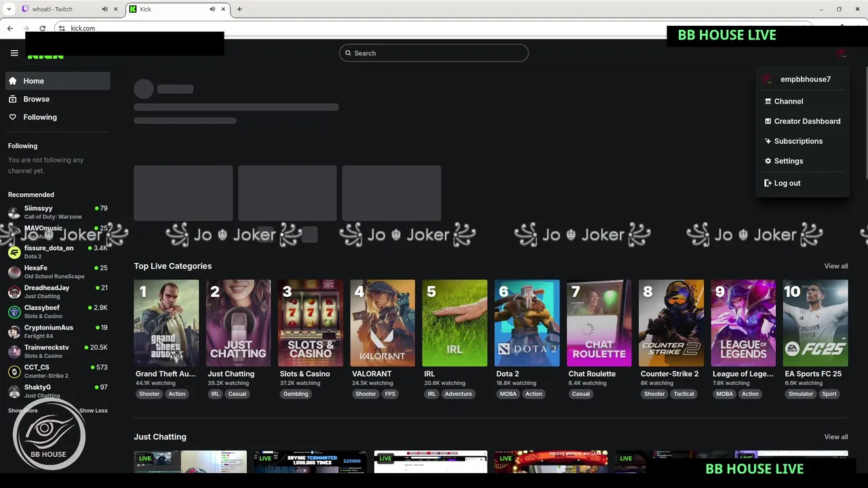The height and width of the screenshot is (488, 868).
Task: Open the CCT_CS recommended channel
Action: (58, 371)
